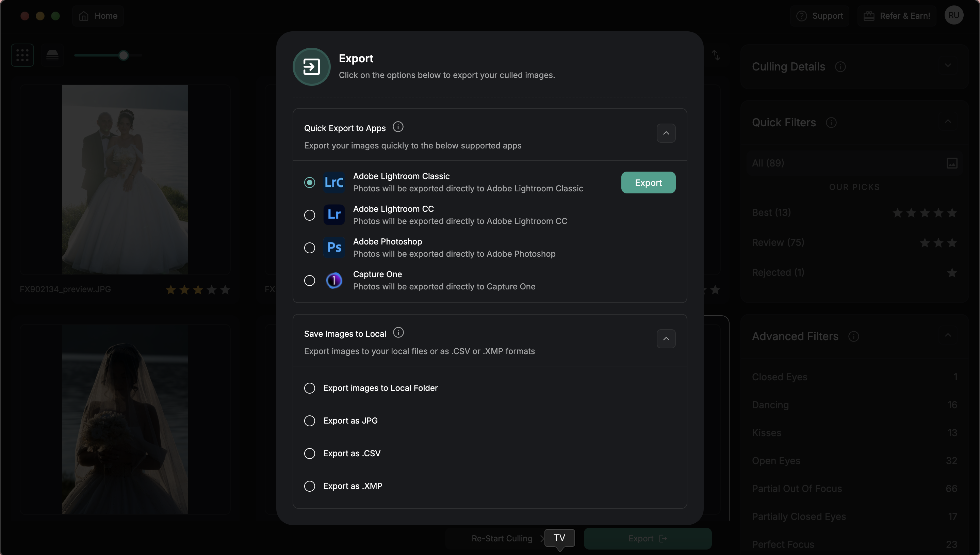Collapse the Advanced Filters panel chevron
This screenshot has height=555, width=980.
(948, 335)
